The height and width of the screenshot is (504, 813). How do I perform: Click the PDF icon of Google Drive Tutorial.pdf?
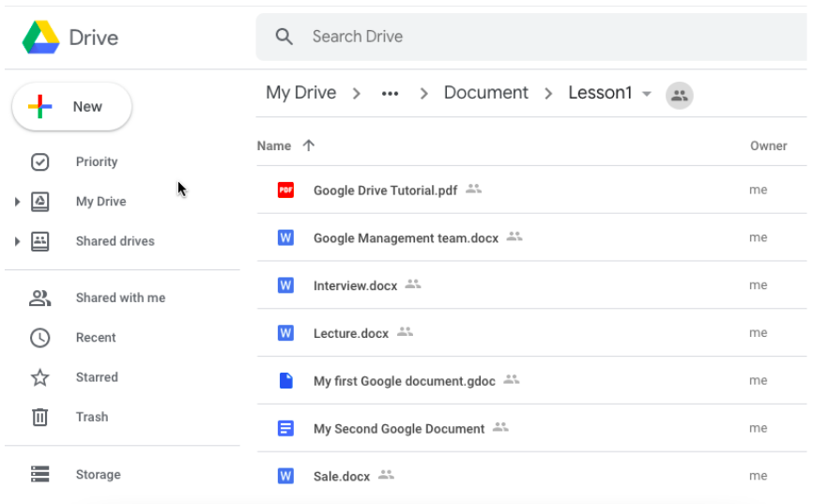[x=285, y=190]
